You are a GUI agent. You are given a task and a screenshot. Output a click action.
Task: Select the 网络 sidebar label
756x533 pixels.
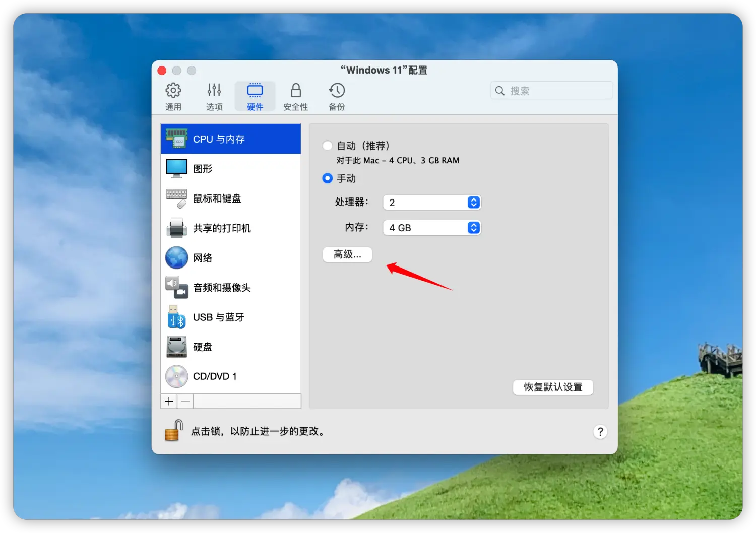tap(203, 258)
